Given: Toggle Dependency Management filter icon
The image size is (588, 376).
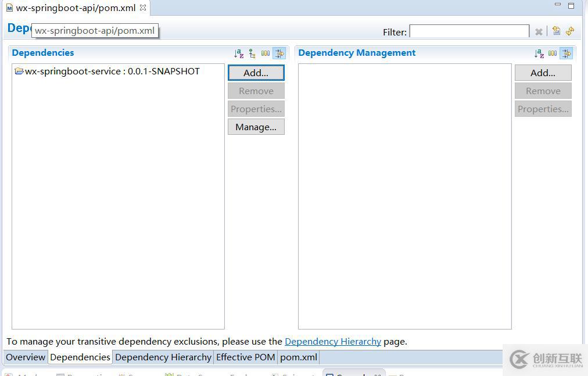Looking at the screenshot, I should [x=567, y=53].
